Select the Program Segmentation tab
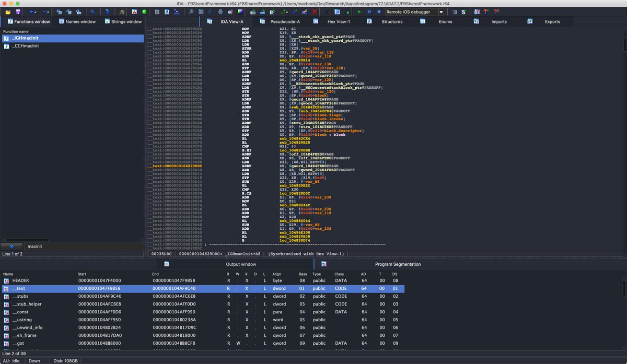 (398, 264)
